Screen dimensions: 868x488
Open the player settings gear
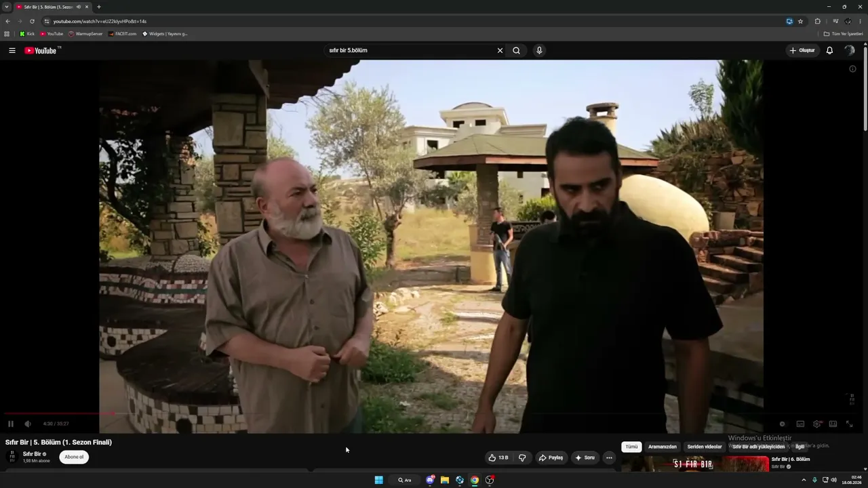[x=816, y=424]
